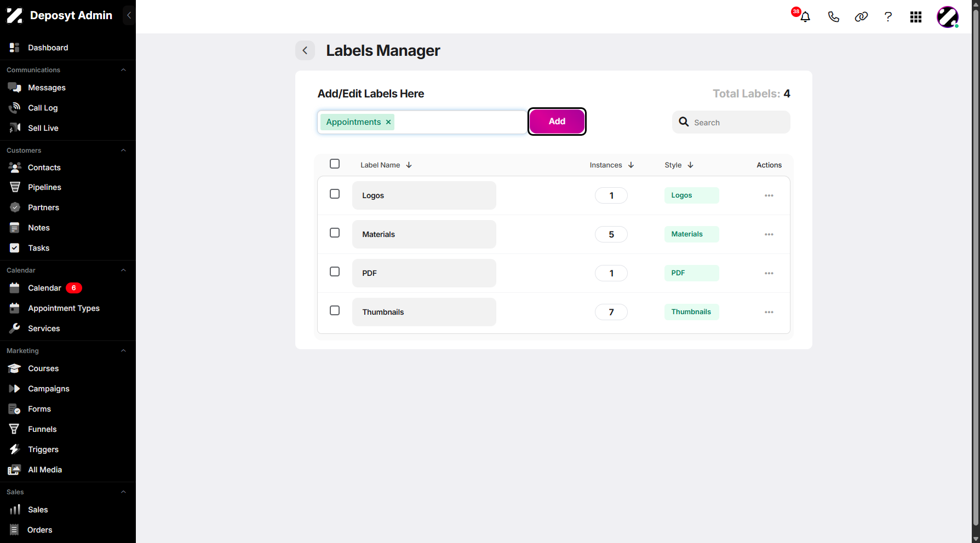
Task: Check the PDF row checkbox
Action: click(x=335, y=271)
